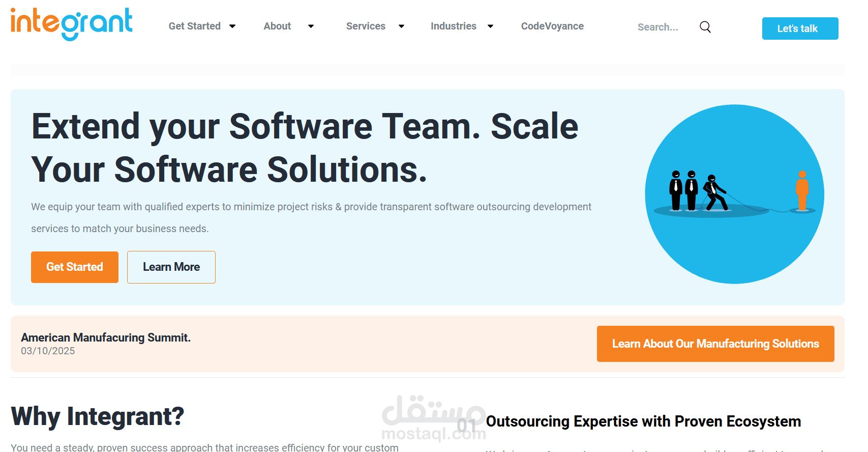Screen dimensions: 868x452
Task: Open the Services nav menu
Action: coord(366,26)
